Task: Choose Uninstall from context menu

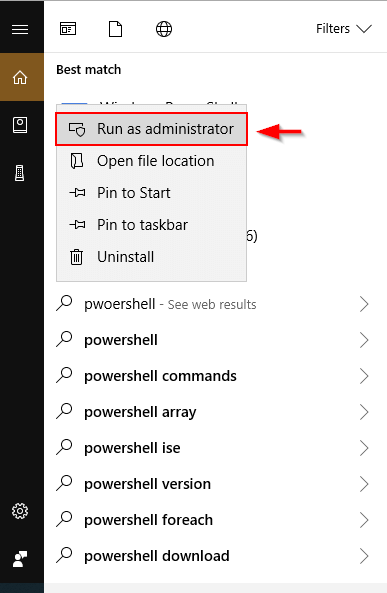Action: [x=151, y=257]
